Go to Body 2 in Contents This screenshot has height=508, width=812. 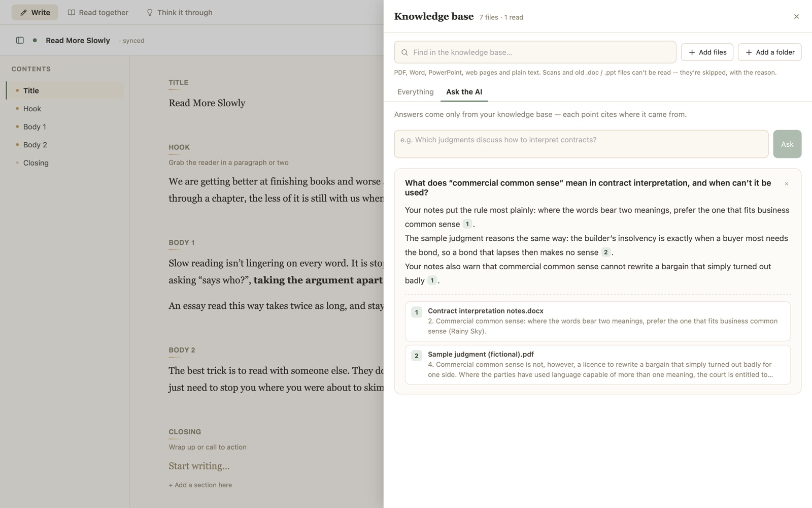(x=64, y=145)
